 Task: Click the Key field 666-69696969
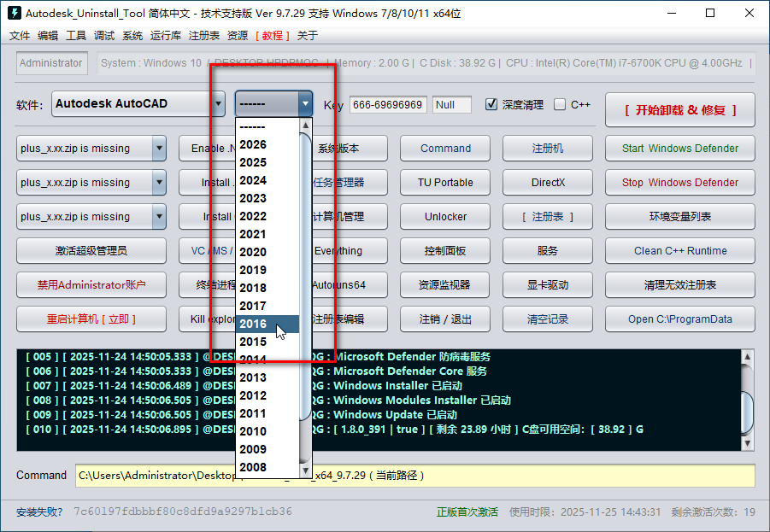coord(388,104)
